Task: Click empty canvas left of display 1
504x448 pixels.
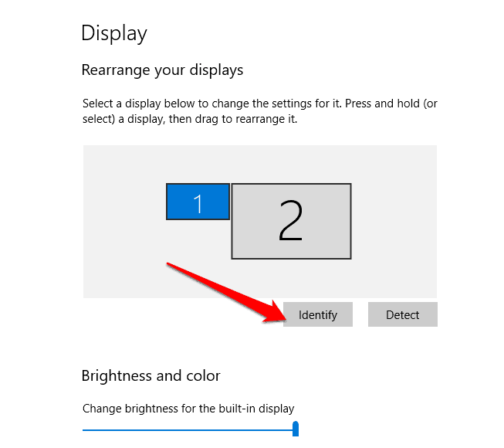Action: click(x=123, y=202)
